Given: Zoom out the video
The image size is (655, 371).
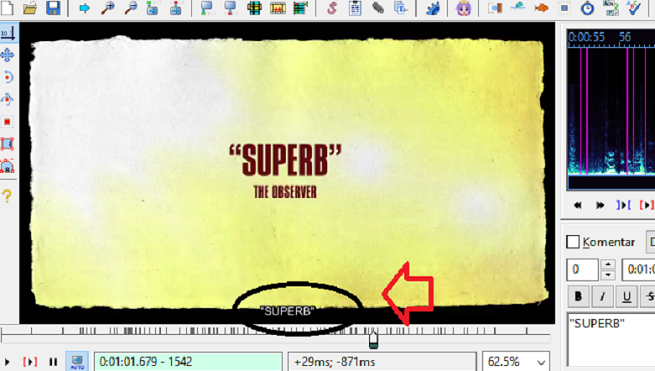Looking at the screenshot, I should pos(131,8).
